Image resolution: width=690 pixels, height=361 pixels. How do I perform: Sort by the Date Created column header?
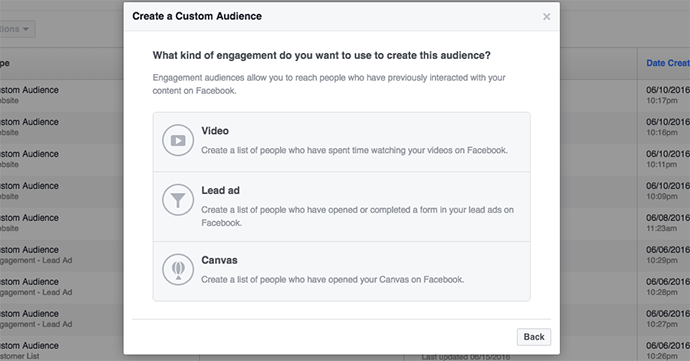(x=668, y=63)
